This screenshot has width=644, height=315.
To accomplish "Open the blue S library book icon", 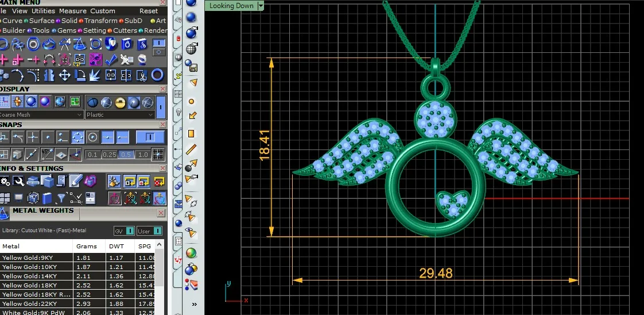I will pyautogui.click(x=142, y=44).
